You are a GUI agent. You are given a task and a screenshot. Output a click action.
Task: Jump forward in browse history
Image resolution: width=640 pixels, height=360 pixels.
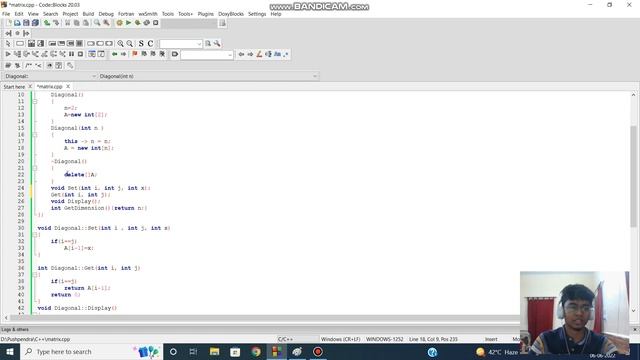coord(123,54)
